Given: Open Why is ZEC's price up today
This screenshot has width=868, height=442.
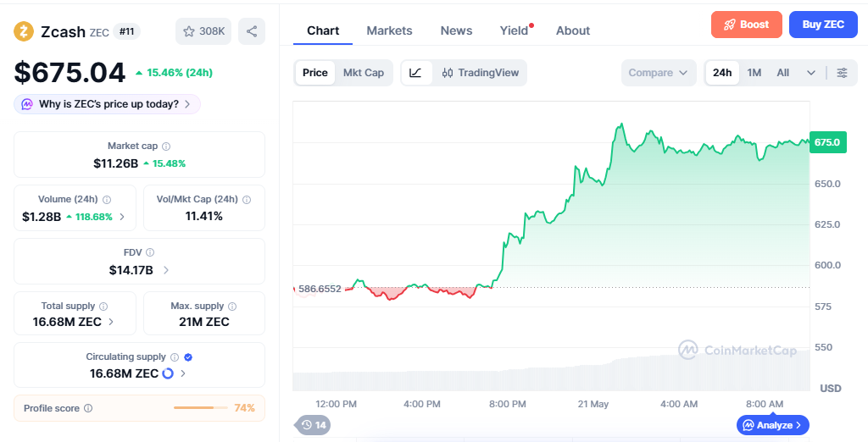Looking at the screenshot, I should click(x=107, y=104).
